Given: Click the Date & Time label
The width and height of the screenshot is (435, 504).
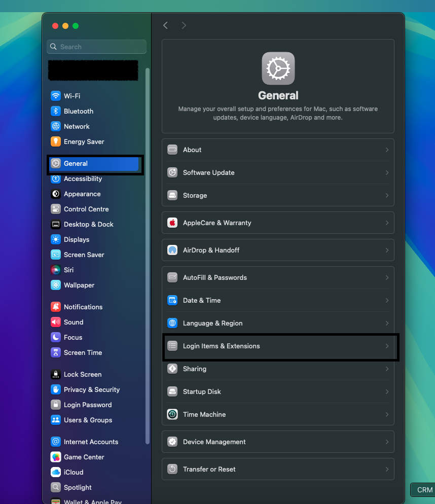Looking at the screenshot, I should tap(202, 300).
